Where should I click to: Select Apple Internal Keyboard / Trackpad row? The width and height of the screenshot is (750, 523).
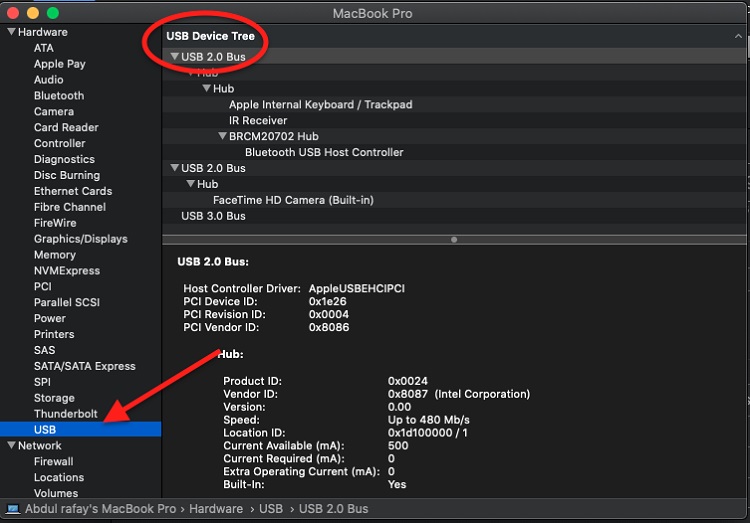[x=454, y=104]
